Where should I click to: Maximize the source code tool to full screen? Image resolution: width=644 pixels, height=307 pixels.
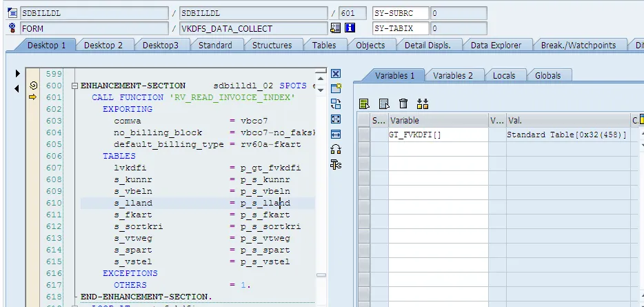tap(336, 119)
